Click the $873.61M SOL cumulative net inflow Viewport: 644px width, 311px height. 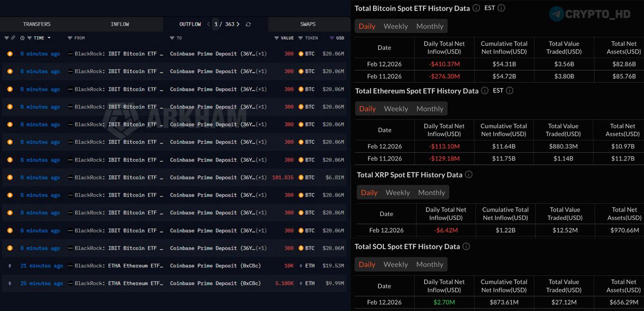click(x=504, y=302)
